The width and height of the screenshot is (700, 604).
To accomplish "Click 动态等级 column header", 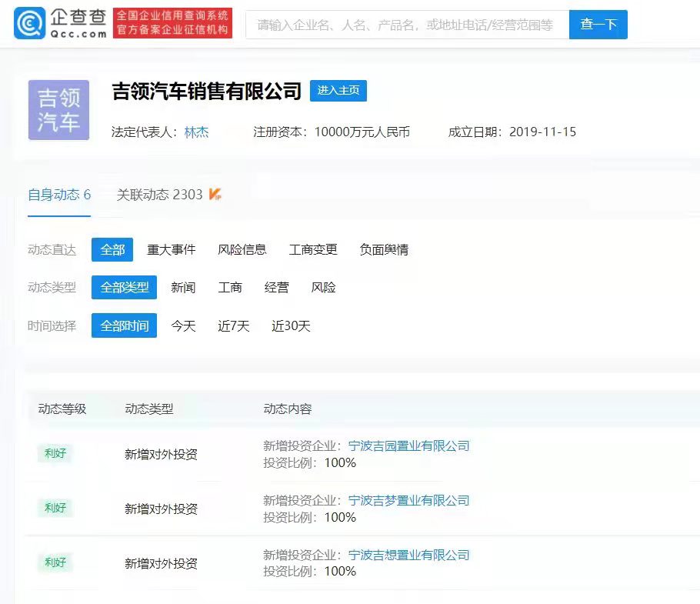I will click(62, 409).
